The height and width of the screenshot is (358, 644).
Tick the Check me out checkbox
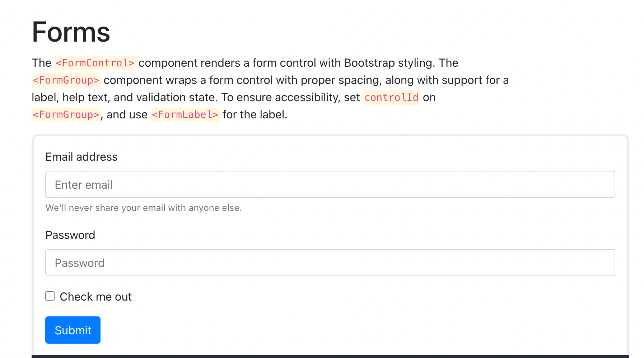pyautogui.click(x=50, y=296)
